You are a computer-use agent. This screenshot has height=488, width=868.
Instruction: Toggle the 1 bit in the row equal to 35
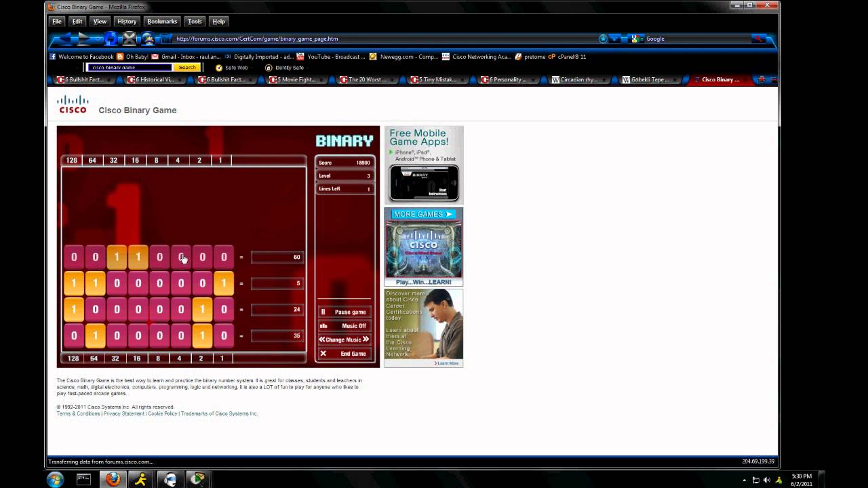pyautogui.click(x=224, y=335)
